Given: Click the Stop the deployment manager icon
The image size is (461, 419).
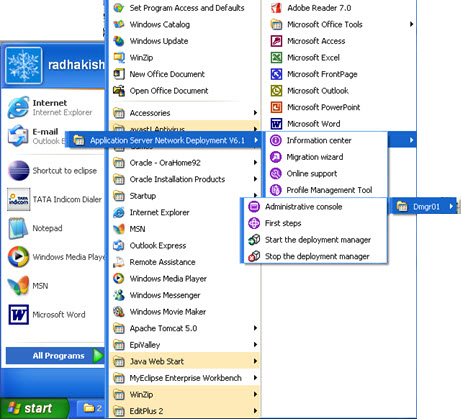Looking at the screenshot, I should tap(254, 256).
